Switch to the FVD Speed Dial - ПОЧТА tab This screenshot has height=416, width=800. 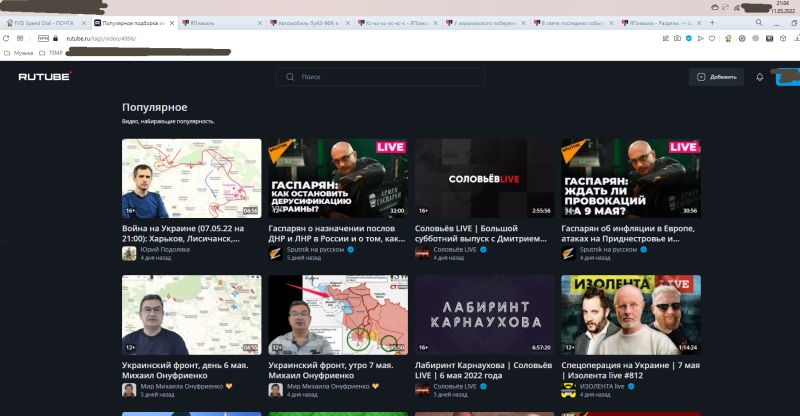(x=44, y=23)
